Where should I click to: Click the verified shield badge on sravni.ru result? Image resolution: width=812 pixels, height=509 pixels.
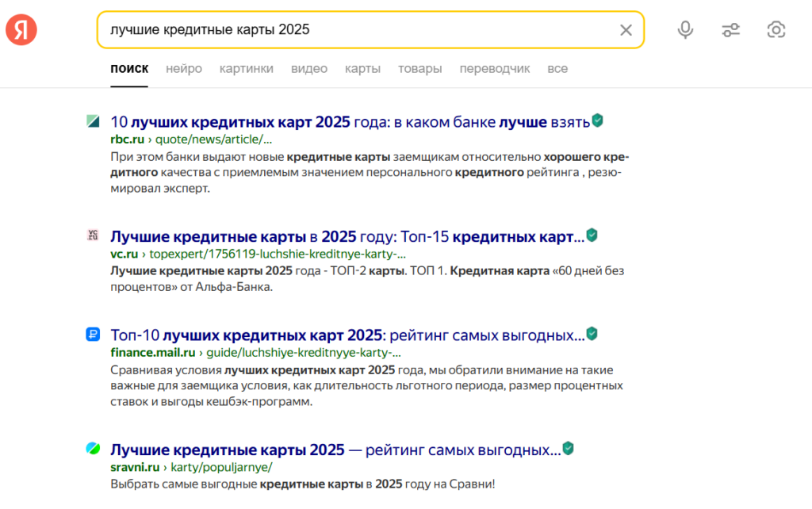(568, 449)
